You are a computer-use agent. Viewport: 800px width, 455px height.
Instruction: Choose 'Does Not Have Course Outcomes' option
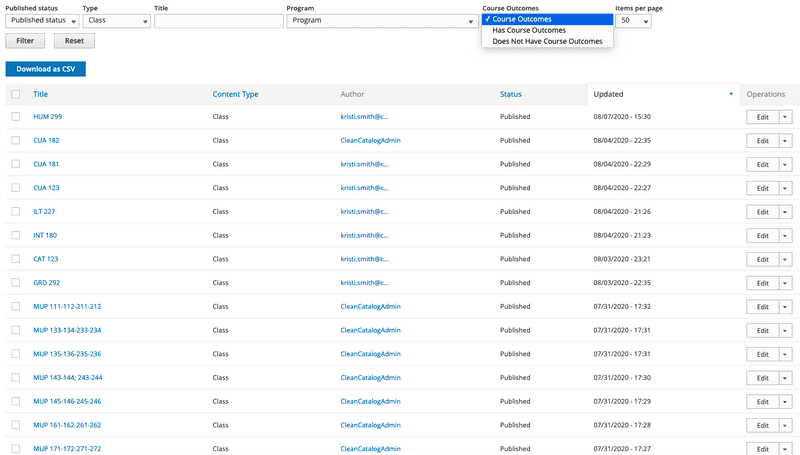coord(547,41)
